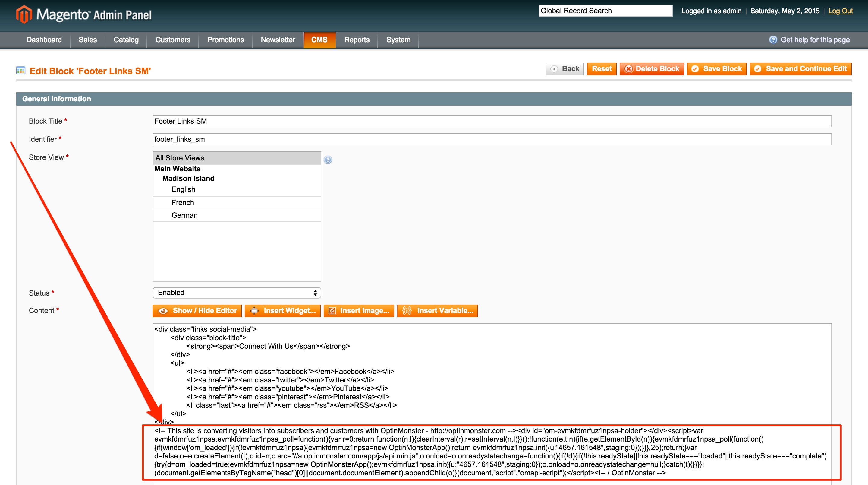Open the System menu

coord(398,40)
